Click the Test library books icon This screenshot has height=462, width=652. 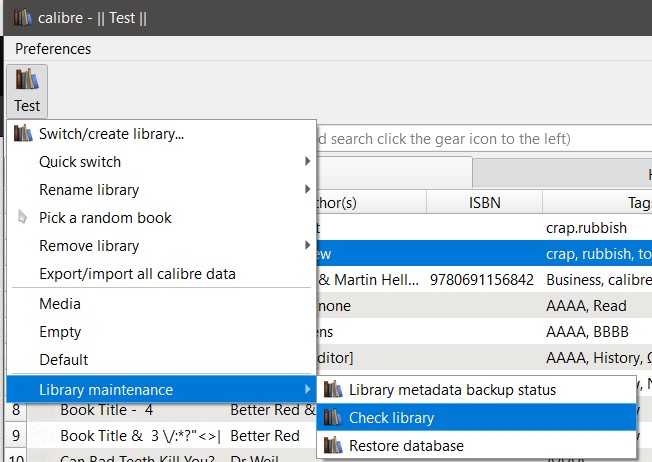pyautogui.click(x=27, y=80)
